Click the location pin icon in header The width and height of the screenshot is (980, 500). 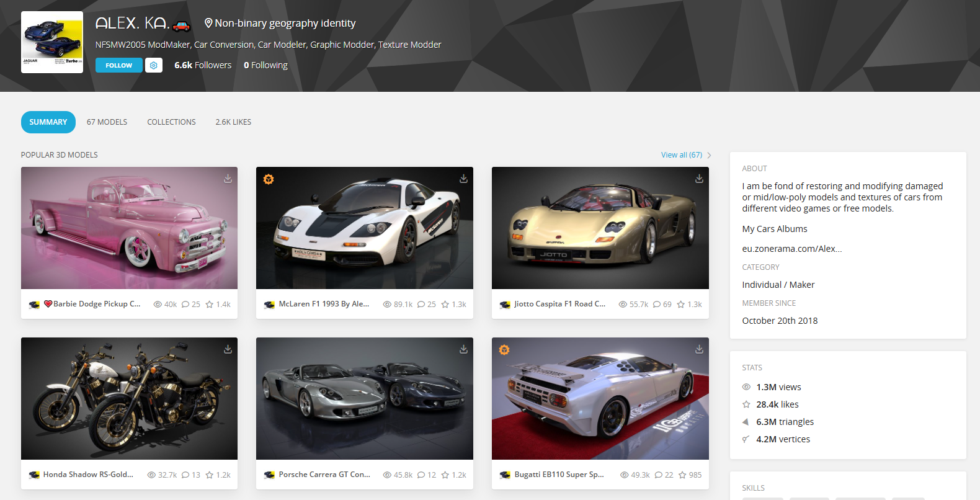click(x=208, y=24)
